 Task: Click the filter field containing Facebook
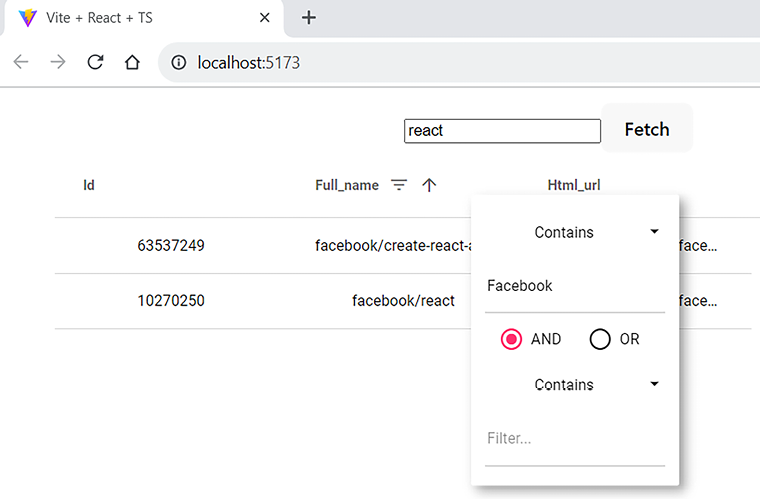[x=574, y=286]
